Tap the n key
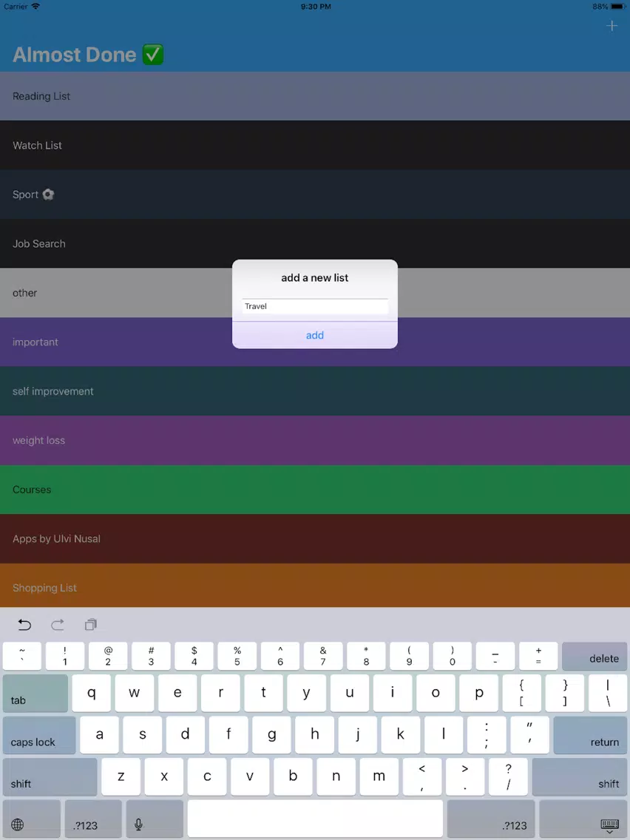The image size is (630, 840). point(336,777)
